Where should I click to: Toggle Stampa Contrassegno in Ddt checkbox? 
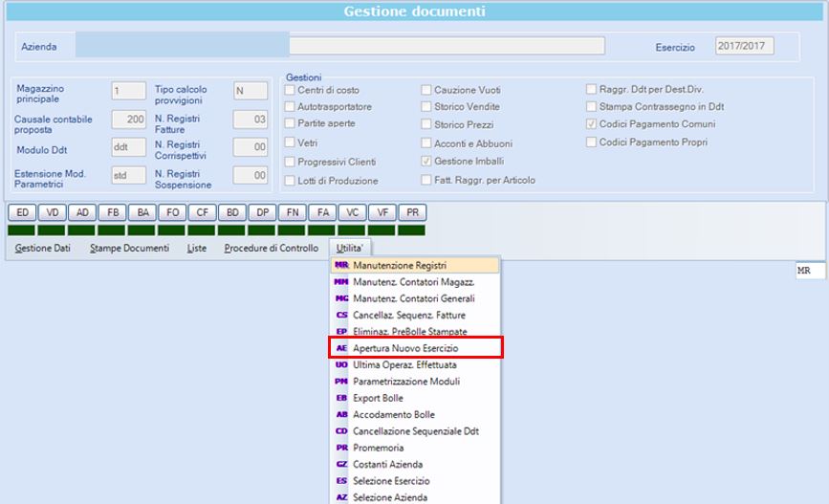592,106
